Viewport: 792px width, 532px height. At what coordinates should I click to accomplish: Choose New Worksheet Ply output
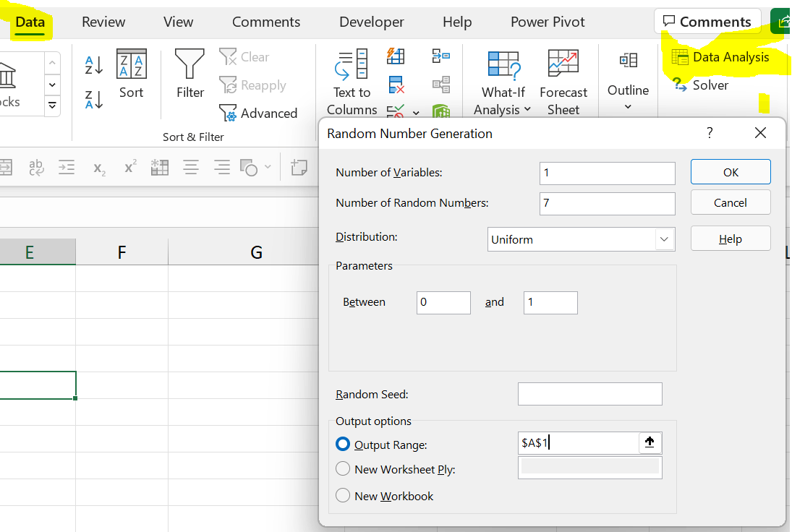tap(344, 469)
